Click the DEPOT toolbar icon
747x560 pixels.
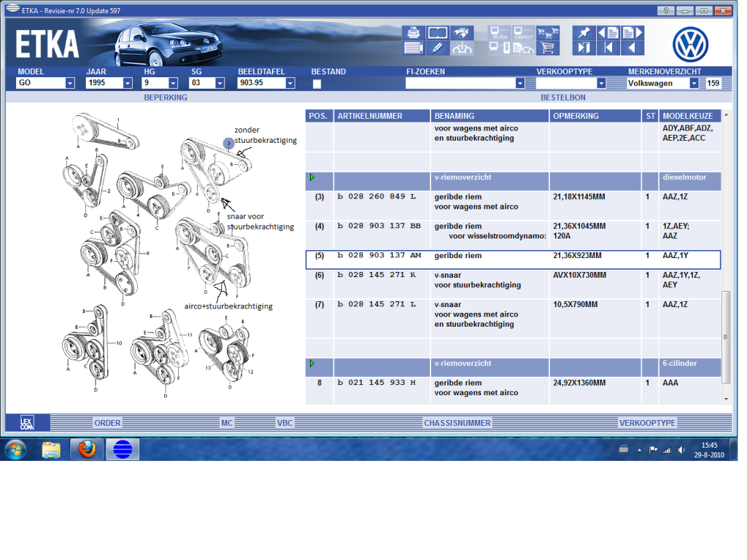pyautogui.click(x=523, y=33)
